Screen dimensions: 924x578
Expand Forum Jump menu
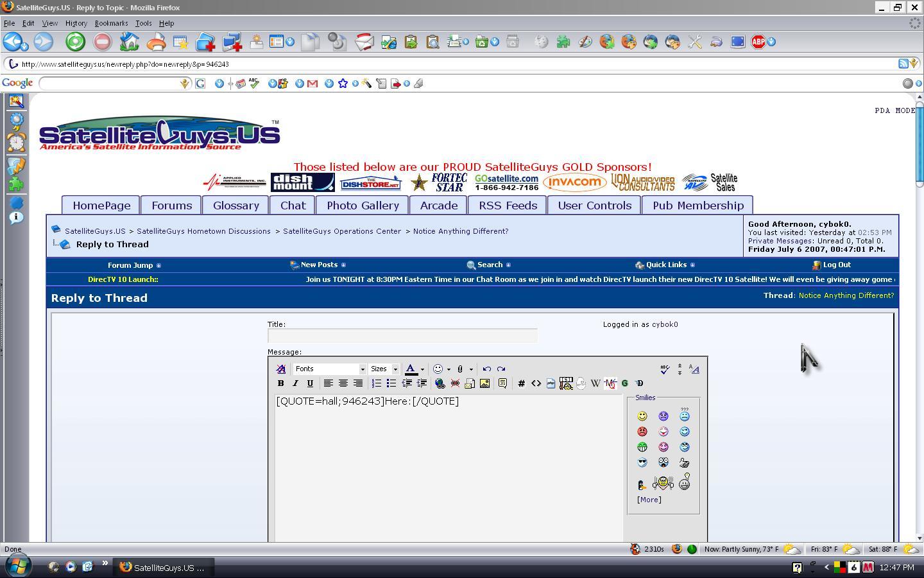[134, 265]
